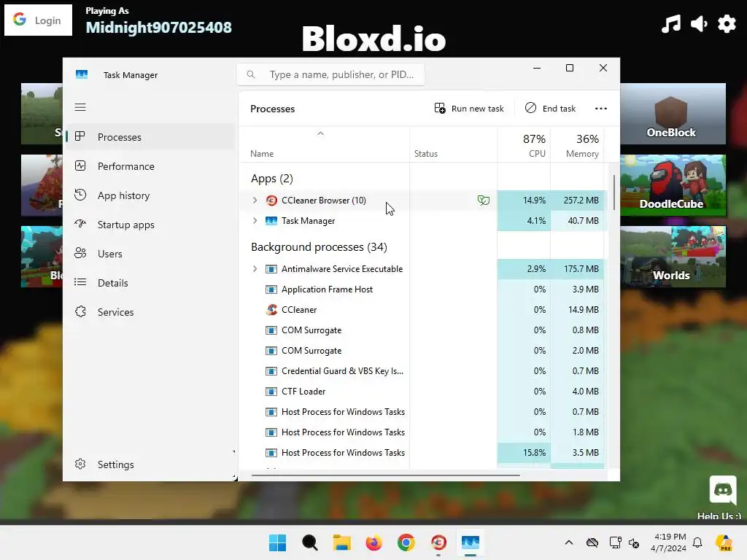Expand the Task Manager process row
The height and width of the screenshot is (560, 747).
[x=255, y=221]
